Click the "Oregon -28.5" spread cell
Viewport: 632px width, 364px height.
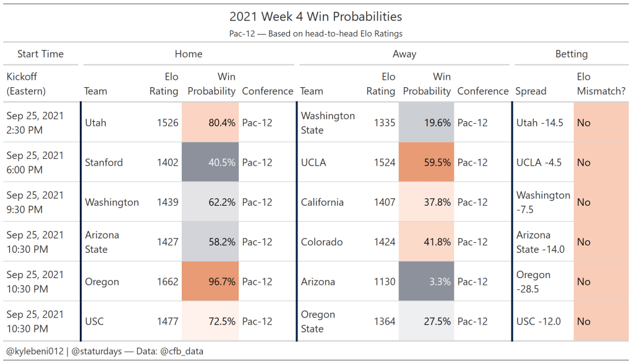534,282
